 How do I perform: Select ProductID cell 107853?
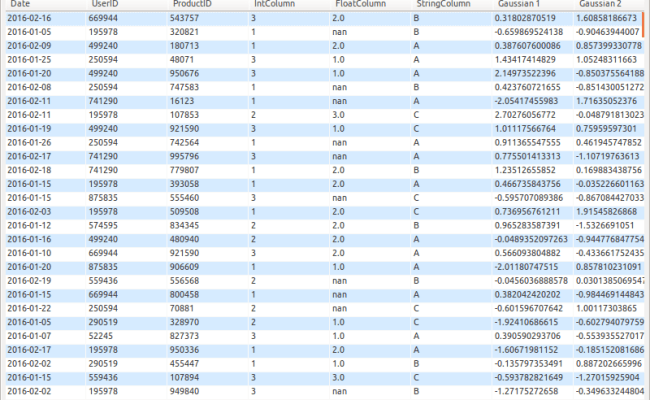184,115
